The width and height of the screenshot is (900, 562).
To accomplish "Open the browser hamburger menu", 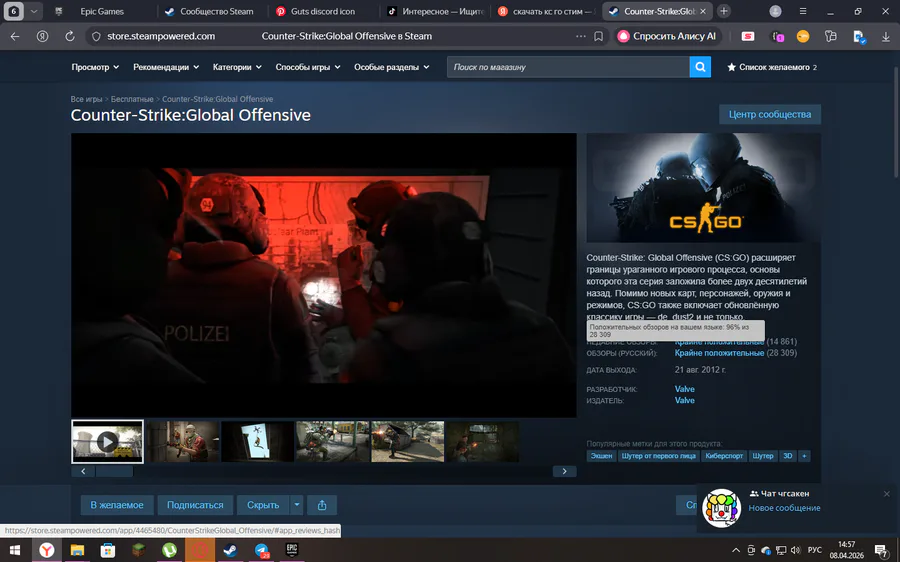I will 802,11.
